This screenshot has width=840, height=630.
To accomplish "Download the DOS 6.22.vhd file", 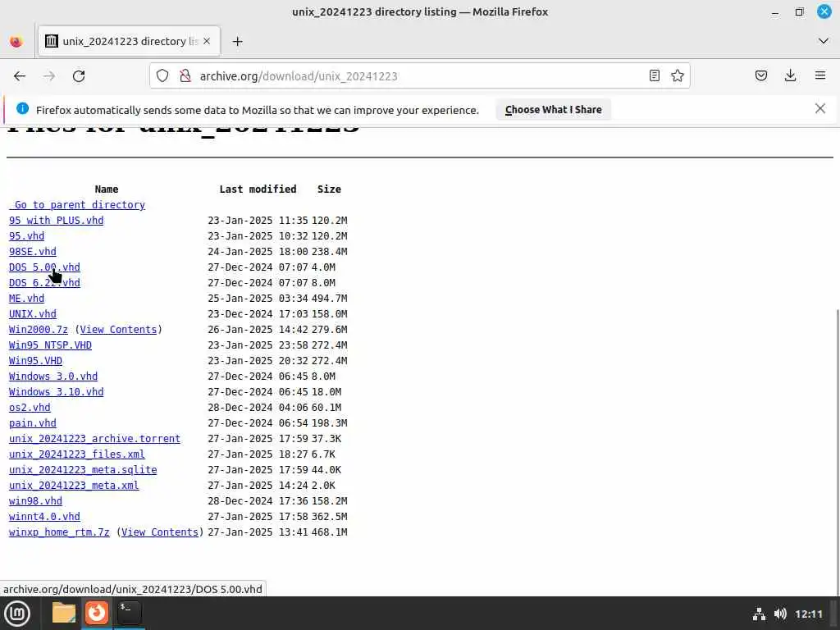I will (44, 282).
